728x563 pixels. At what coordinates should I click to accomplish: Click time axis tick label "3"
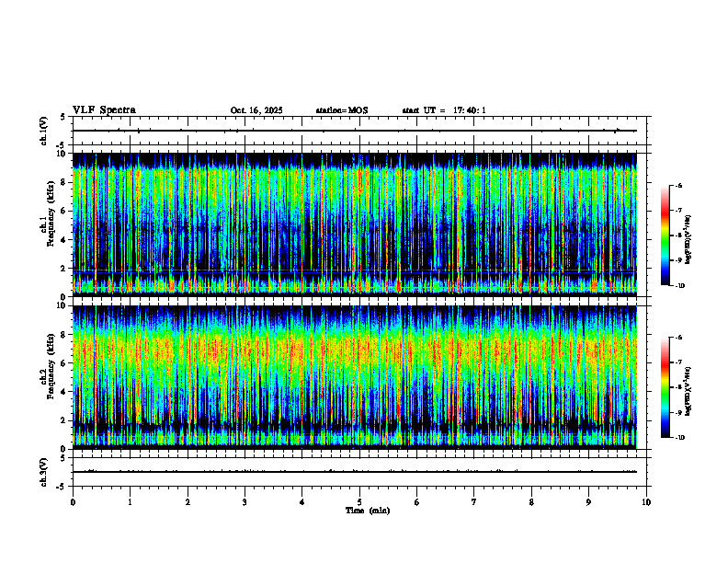pyautogui.click(x=245, y=502)
